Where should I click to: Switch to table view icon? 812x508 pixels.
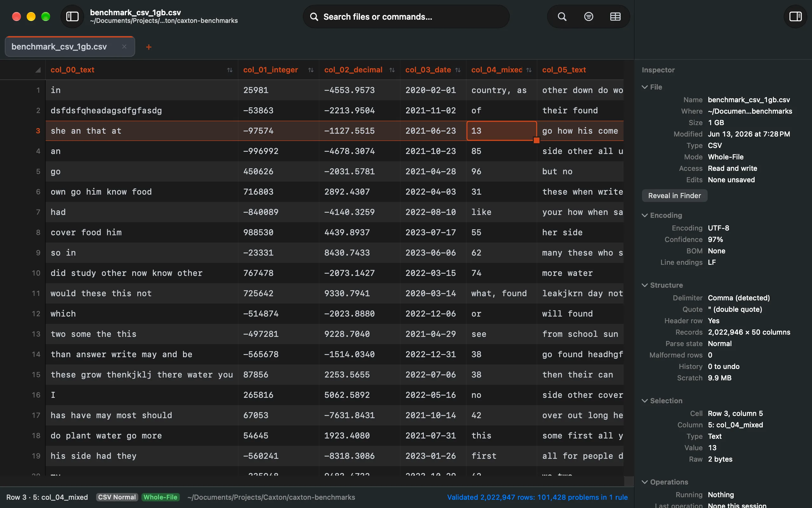615,17
